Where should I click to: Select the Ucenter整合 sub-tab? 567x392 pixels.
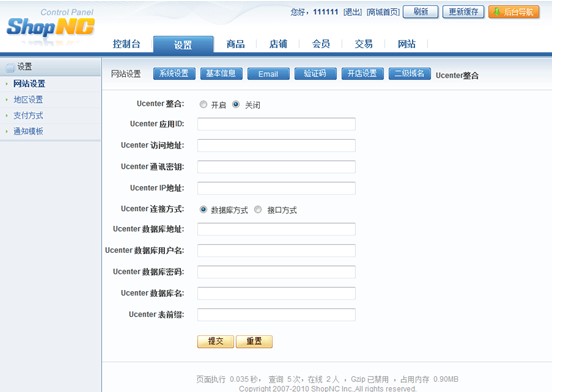tap(457, 76)
